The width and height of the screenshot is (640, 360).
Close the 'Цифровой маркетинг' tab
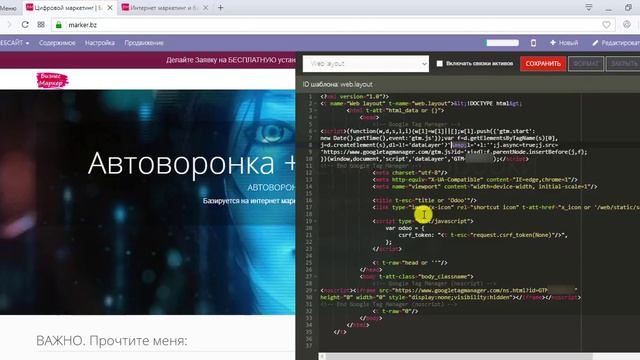(110, 8)
